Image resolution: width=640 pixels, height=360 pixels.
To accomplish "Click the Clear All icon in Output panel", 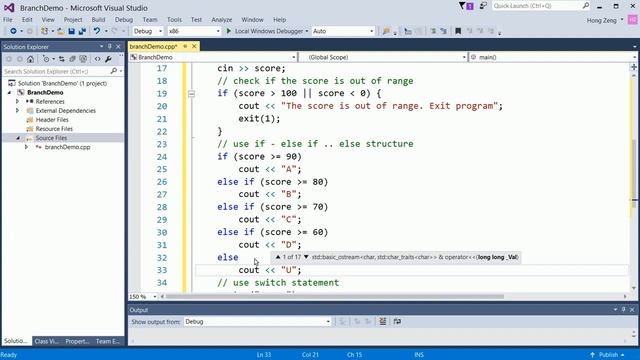I will (x=382, y=322).
